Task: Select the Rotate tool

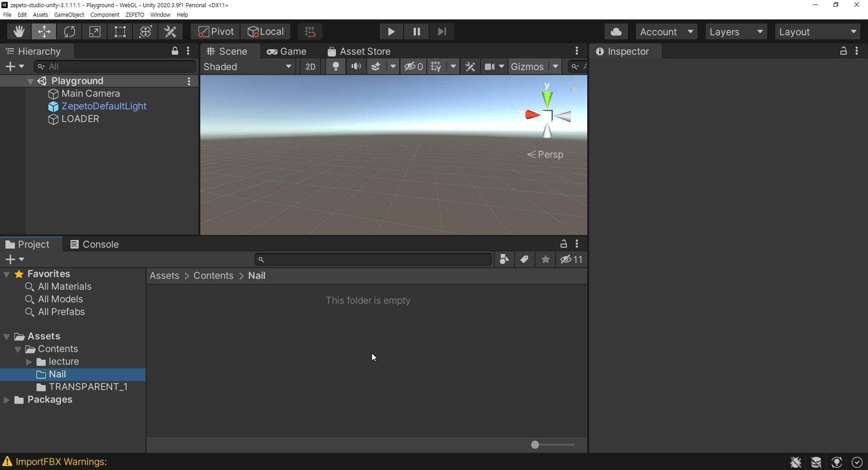Action: (69, 32)
